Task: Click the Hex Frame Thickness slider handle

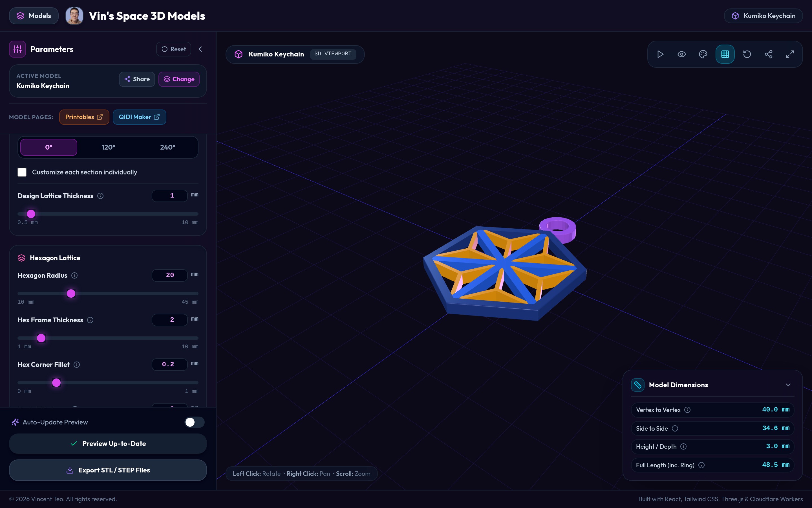Action: 41,338
